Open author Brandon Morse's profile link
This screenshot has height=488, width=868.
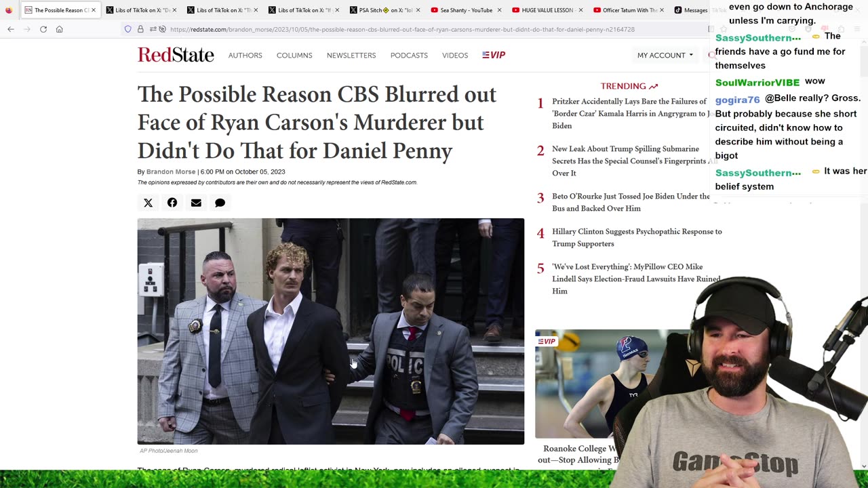(171, 172)
